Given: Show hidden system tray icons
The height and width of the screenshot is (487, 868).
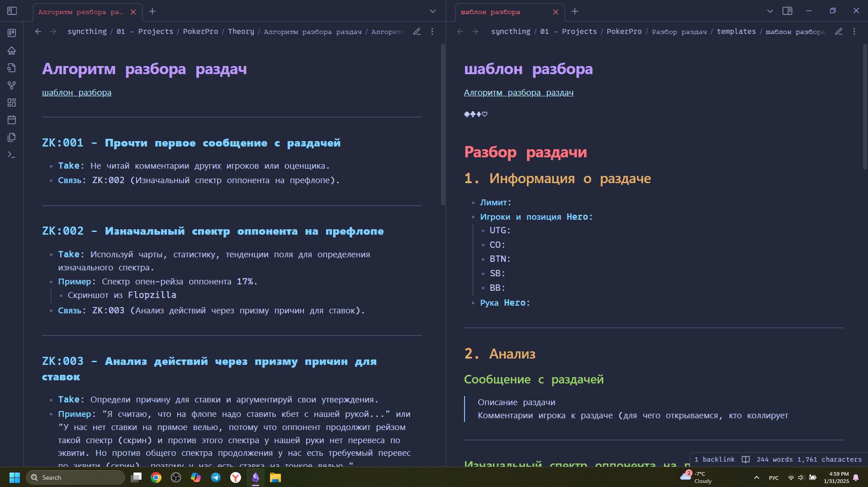Looking at the screenshot, I should 756,478.
